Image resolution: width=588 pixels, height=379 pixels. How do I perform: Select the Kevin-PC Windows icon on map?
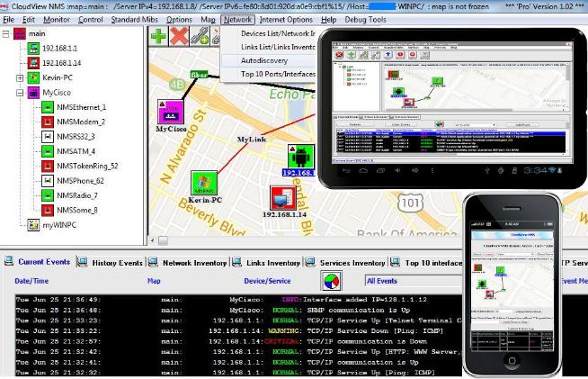pyautogui.click(x=204, y=183)
